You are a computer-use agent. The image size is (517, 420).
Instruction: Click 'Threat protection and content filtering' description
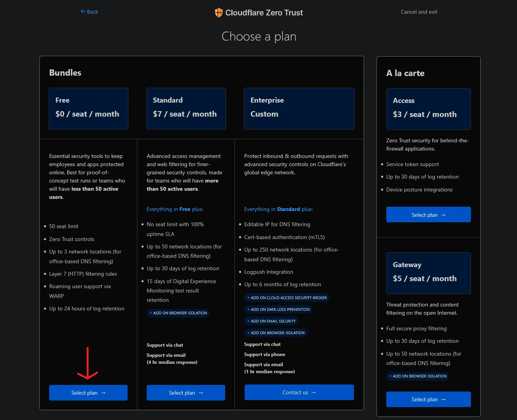[422, 308]
